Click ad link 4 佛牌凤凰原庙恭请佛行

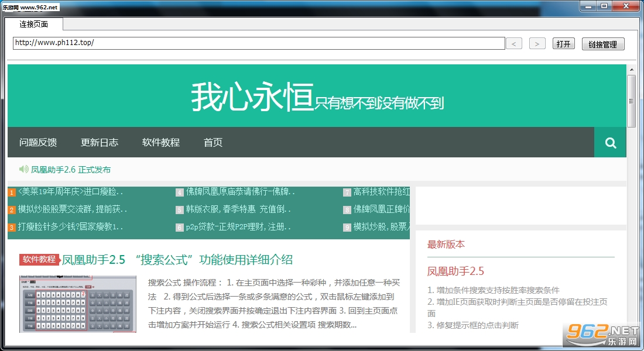point(240,192)
